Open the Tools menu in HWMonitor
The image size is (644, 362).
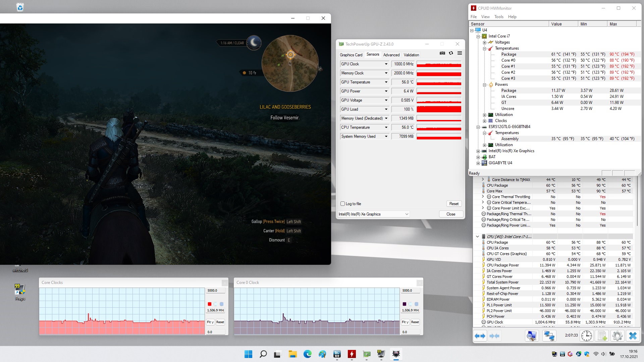(498, 17)
